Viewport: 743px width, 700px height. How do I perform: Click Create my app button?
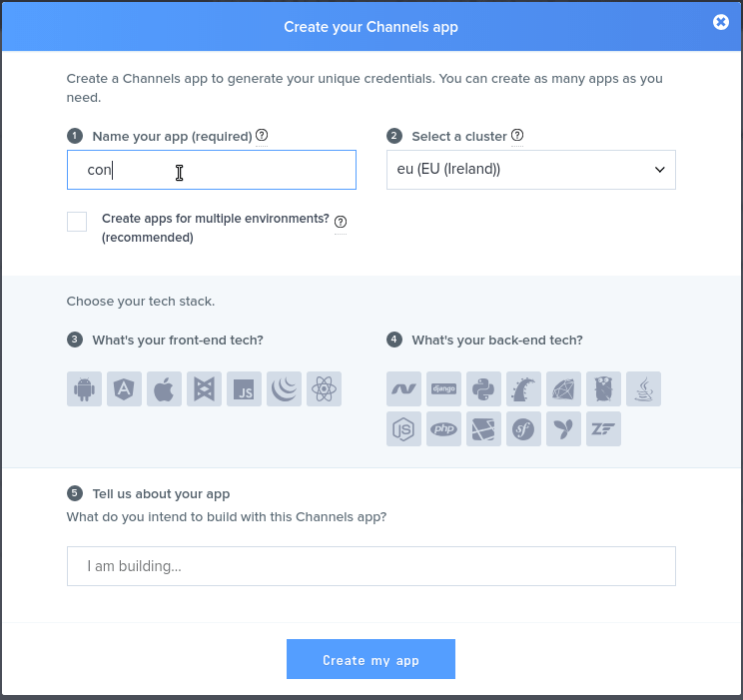371,659
